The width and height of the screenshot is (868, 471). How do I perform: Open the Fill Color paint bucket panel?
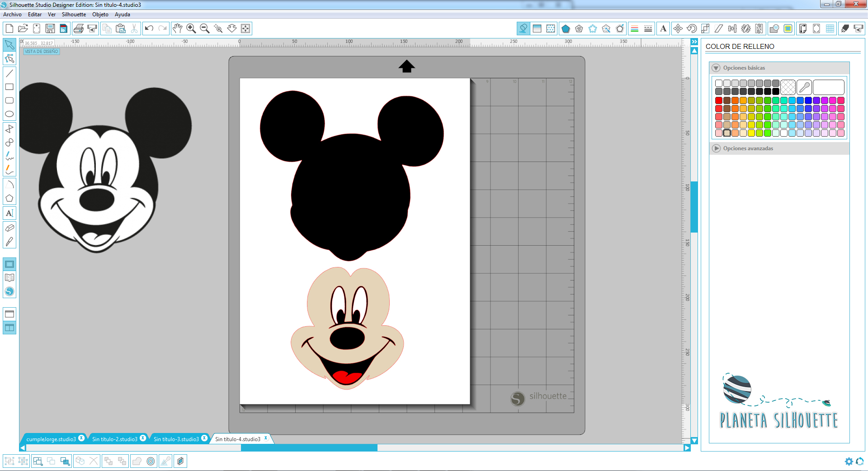tap(524, 29)
